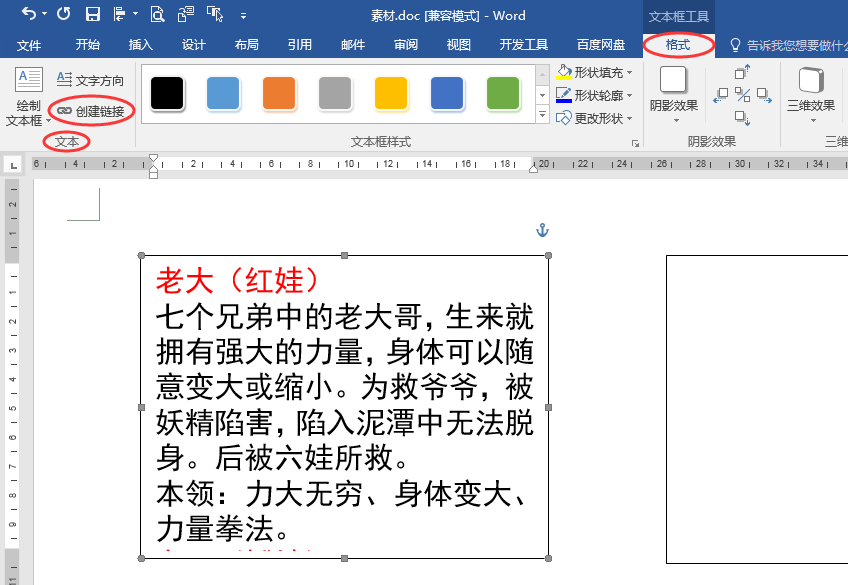Image resolution: width=848 pixels, height=585 pixels.
Task: Switch to the 设计 ribbon tab
Action: coord(194,45)
